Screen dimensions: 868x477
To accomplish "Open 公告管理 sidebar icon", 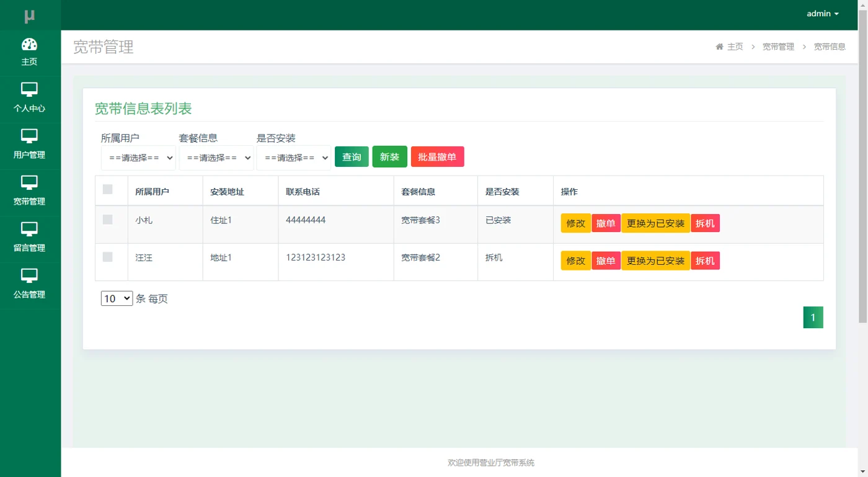I will tap(29, 276).
